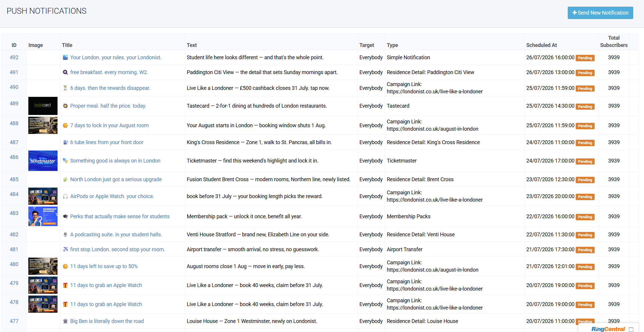Open '6 days. then the rewards disappear.' link
This screenshot has width=644, height=332.
110,88
